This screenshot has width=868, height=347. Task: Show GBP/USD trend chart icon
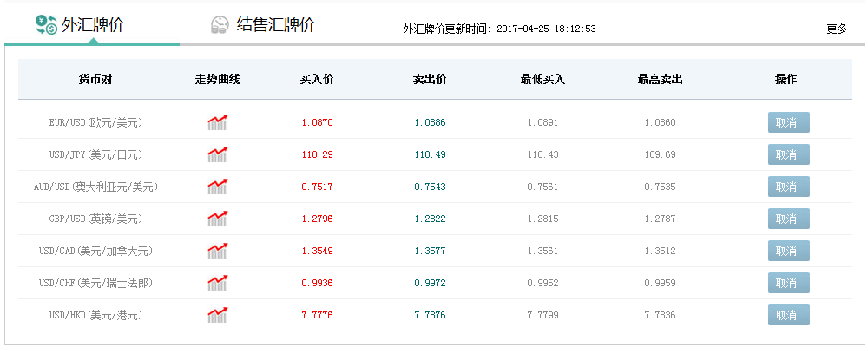click(x=217, y=219)
